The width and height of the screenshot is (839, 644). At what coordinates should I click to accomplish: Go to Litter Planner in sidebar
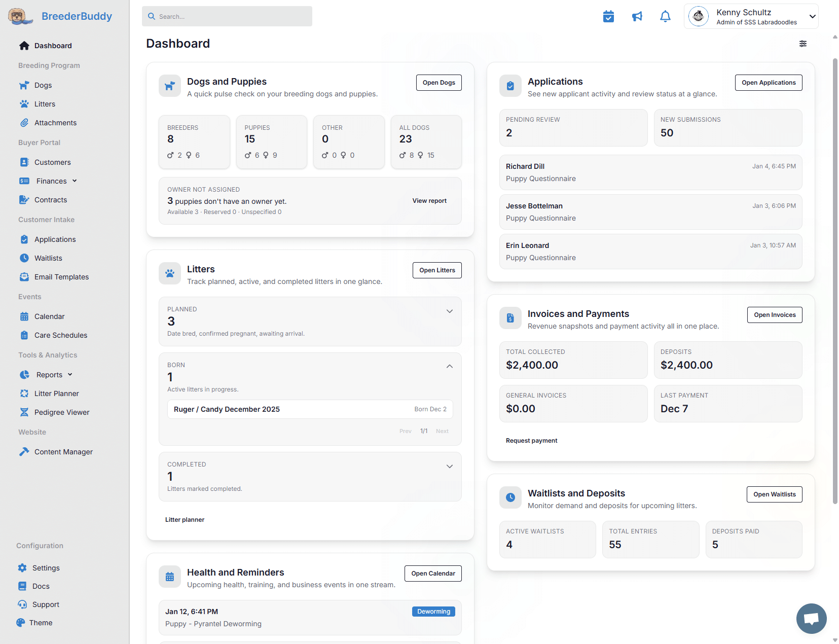(56, 393)
